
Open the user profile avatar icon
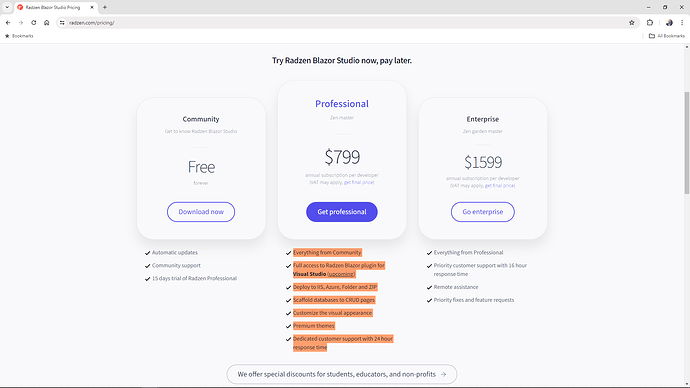tap(669, 22)
